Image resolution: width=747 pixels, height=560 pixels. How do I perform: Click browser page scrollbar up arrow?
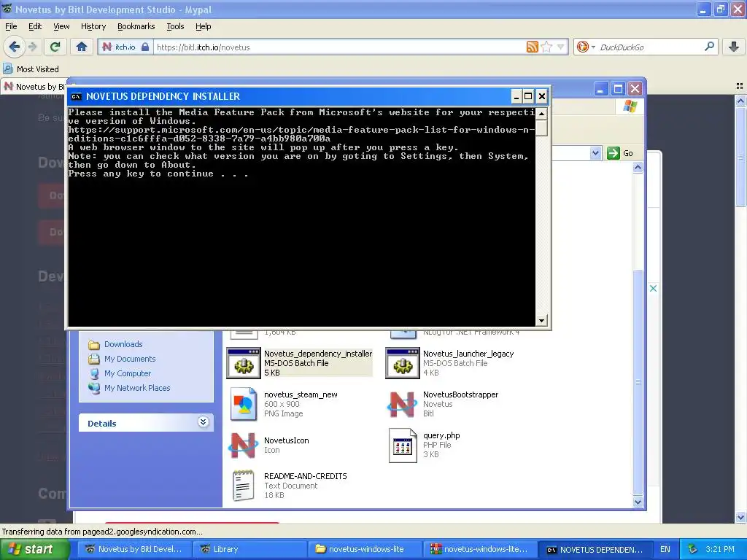point(740,101)
